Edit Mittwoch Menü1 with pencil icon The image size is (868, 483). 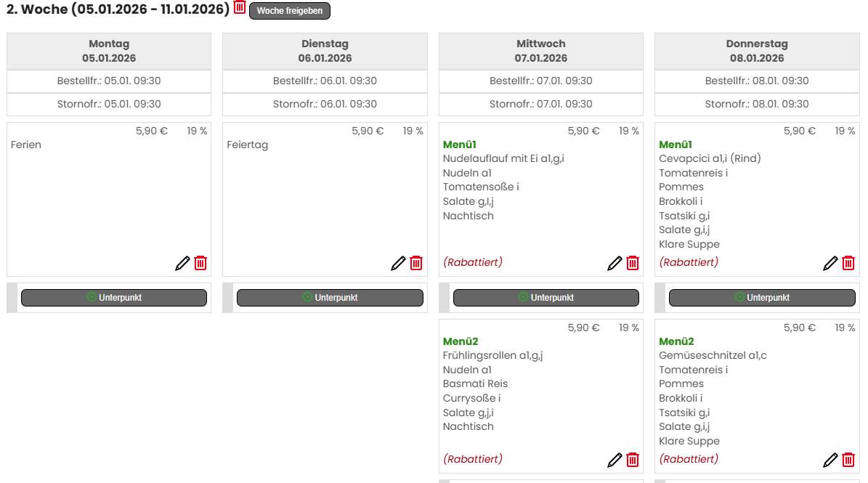click(x=615, y=263)
